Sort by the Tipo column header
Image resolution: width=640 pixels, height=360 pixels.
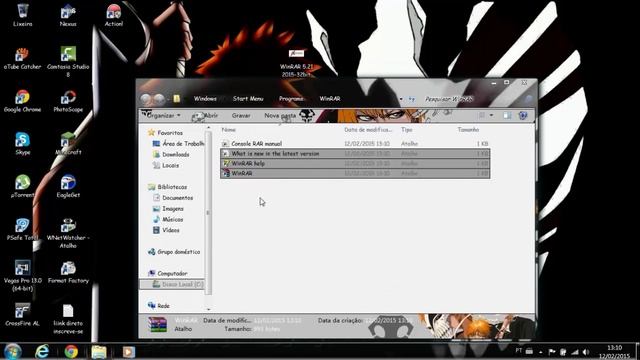tap(407, 130)
